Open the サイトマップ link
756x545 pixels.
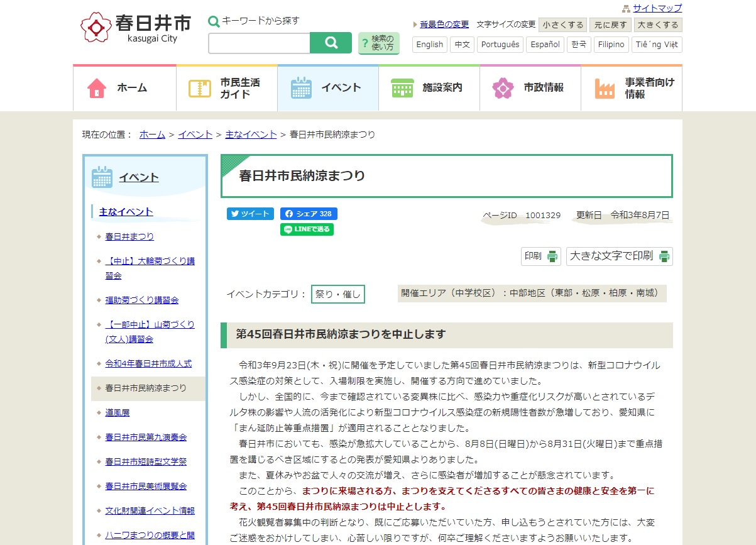(657, 8)
